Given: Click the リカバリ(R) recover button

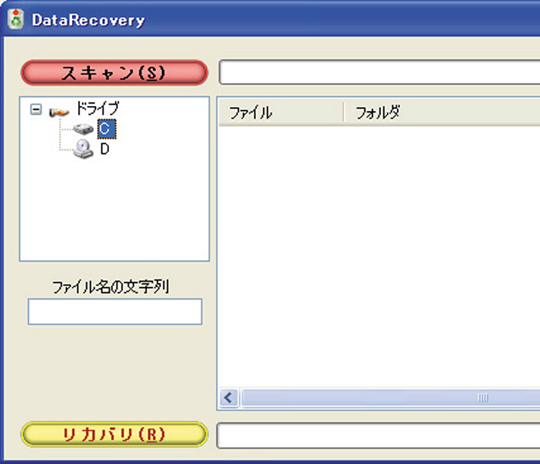Looking at the screenshot, I should 114,434.
